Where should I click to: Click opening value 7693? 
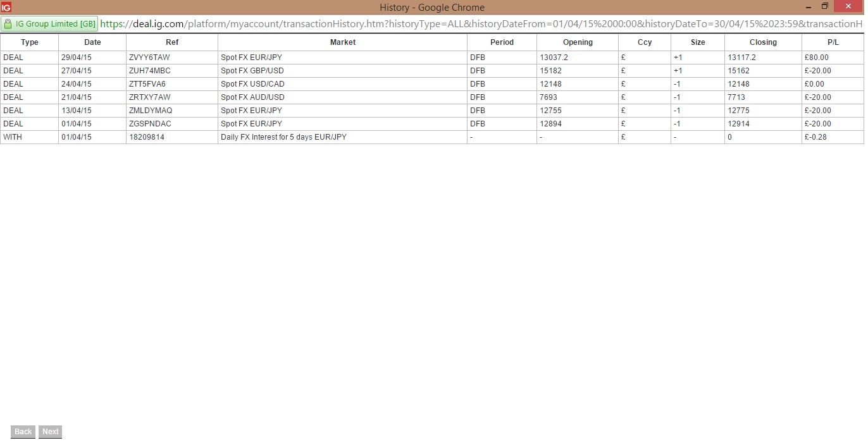(x=549, y=97)
